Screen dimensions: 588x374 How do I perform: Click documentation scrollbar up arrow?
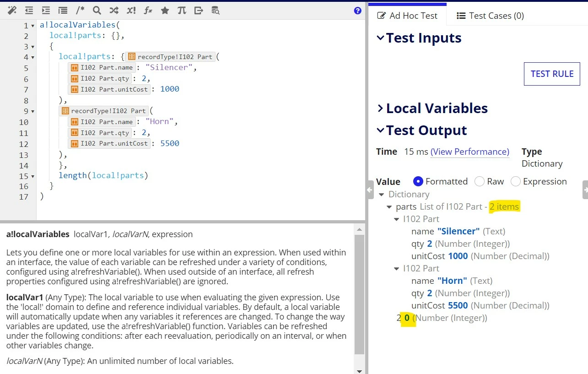tap(360, 229)
